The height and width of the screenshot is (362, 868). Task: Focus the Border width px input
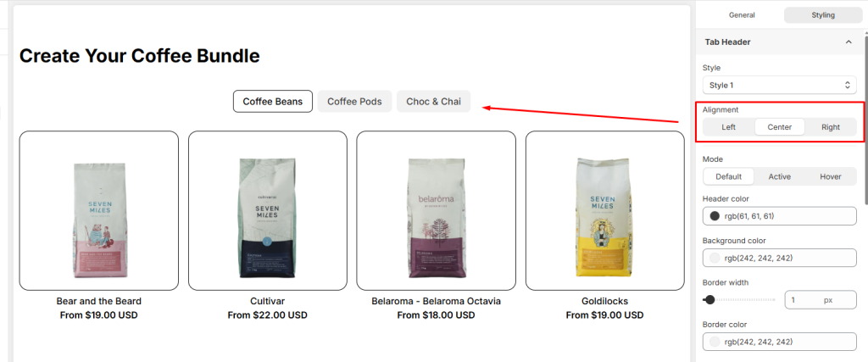coord(821,300)
